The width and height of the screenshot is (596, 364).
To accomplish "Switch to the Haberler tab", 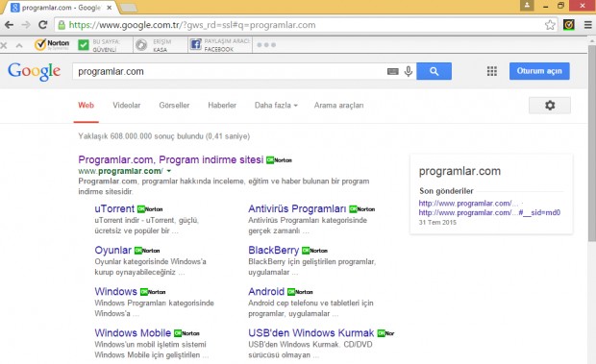I will point(222,105).
